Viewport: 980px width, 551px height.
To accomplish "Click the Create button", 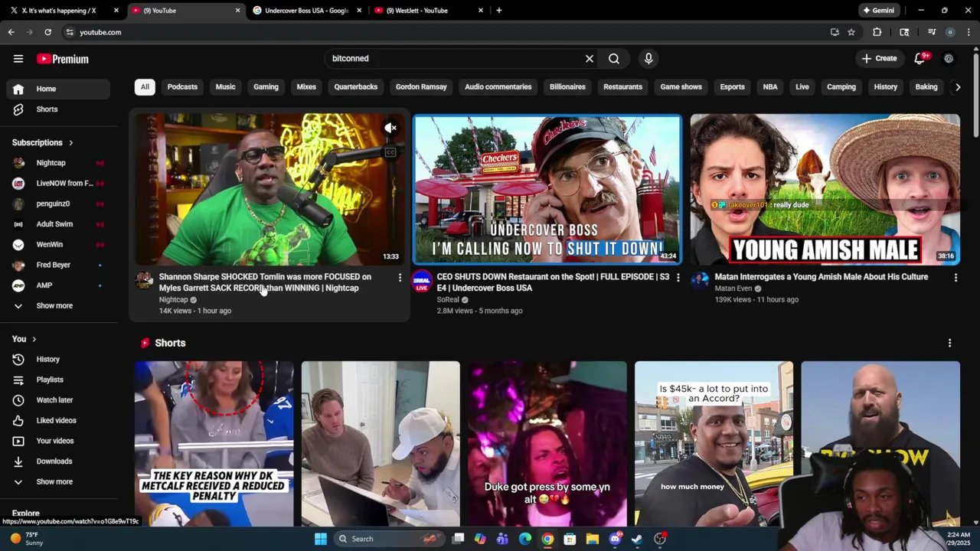I will pos(879,58).
